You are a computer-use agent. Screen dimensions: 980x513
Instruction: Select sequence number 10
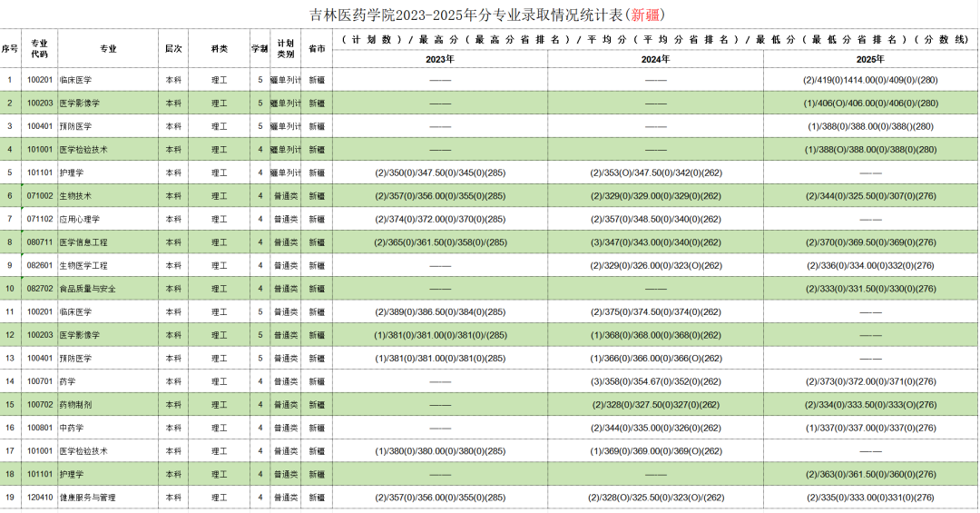(x=10, y=289)
